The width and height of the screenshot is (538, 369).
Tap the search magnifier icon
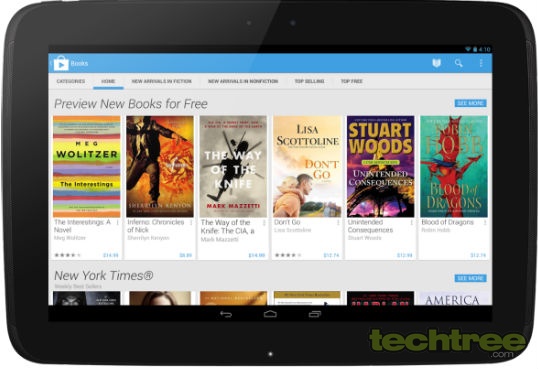(x=459, y=63)
